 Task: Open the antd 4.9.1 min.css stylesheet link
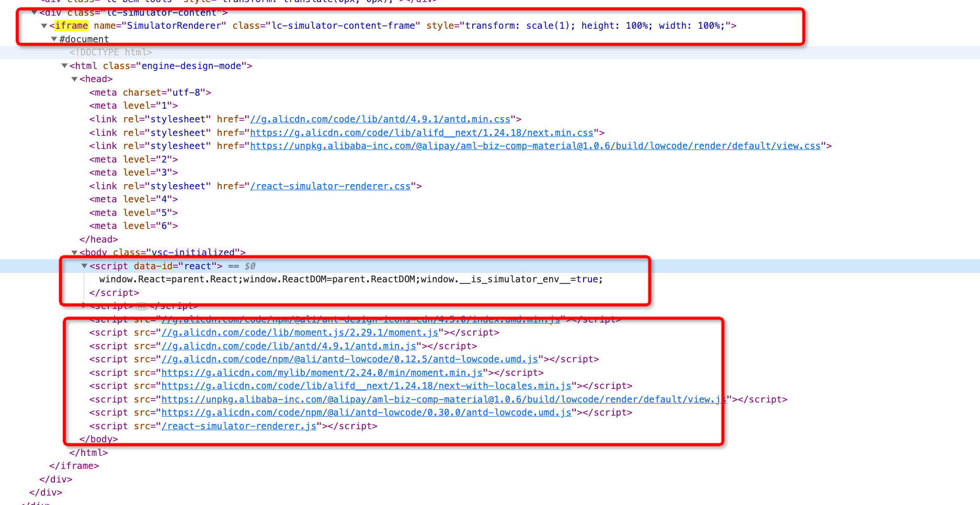click(380, 119)
